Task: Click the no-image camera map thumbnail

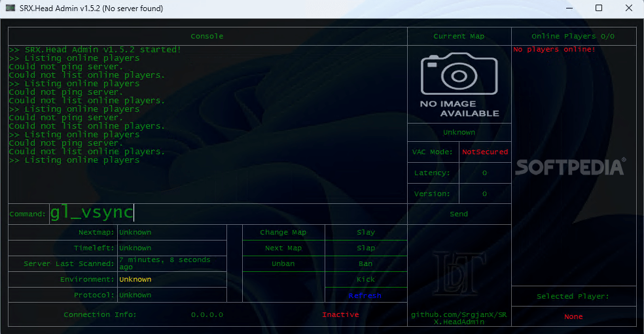Action: 459,84
